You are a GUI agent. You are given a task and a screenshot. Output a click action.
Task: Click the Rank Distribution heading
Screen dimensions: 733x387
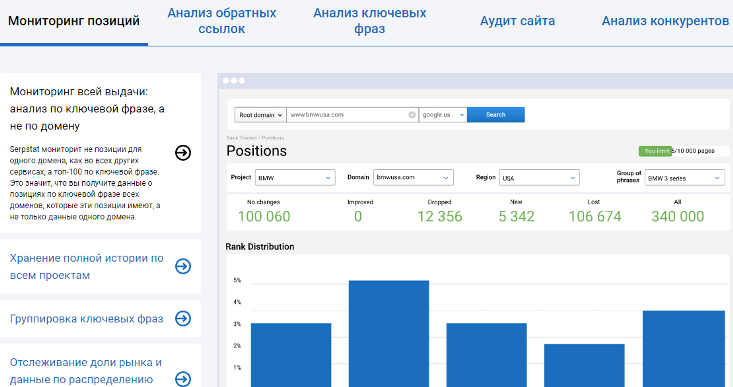tap(260, 247)
